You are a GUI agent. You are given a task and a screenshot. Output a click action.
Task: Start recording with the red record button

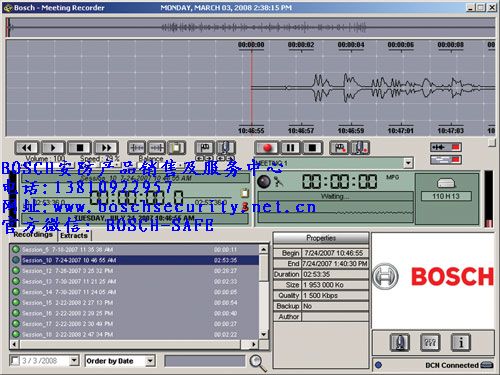click(x=267, y=148)
